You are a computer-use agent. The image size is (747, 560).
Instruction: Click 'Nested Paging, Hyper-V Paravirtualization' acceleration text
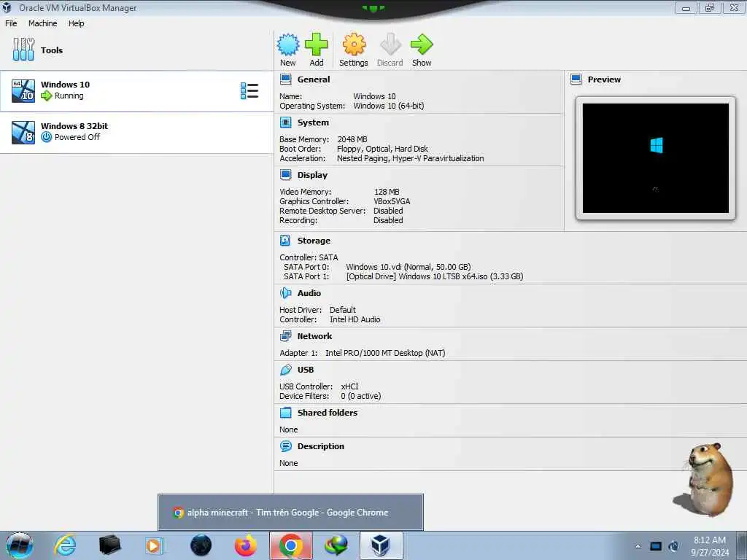pyautogui.click(x=410, y=158)
